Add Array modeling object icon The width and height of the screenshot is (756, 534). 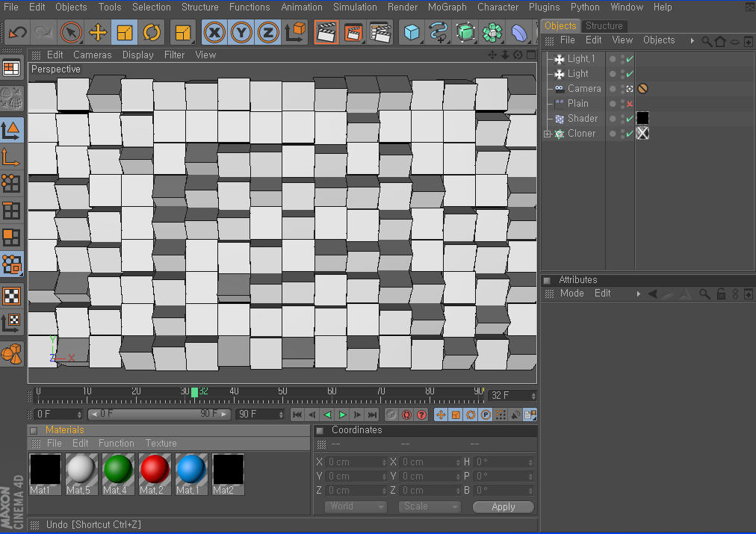492,32
